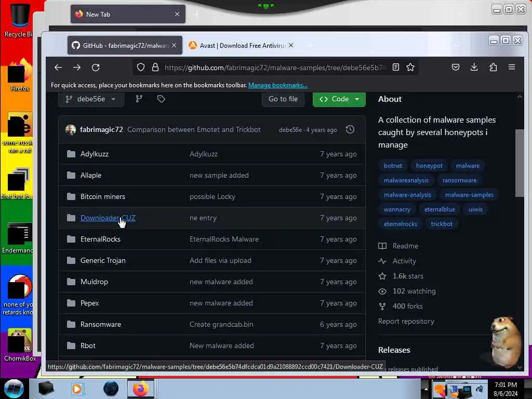Open the Firefox hamburger menu
532x399 pixels.
point(512,67)
